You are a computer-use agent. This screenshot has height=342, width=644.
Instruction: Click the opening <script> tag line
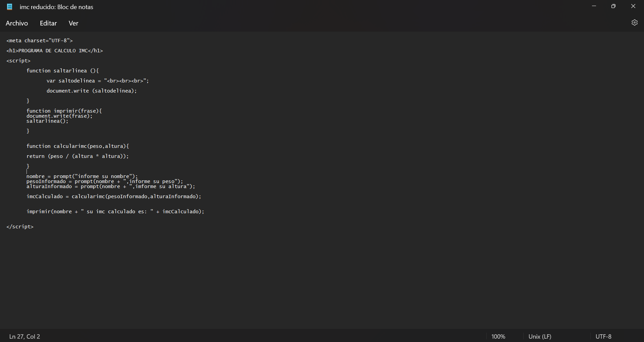pos(18,61)
